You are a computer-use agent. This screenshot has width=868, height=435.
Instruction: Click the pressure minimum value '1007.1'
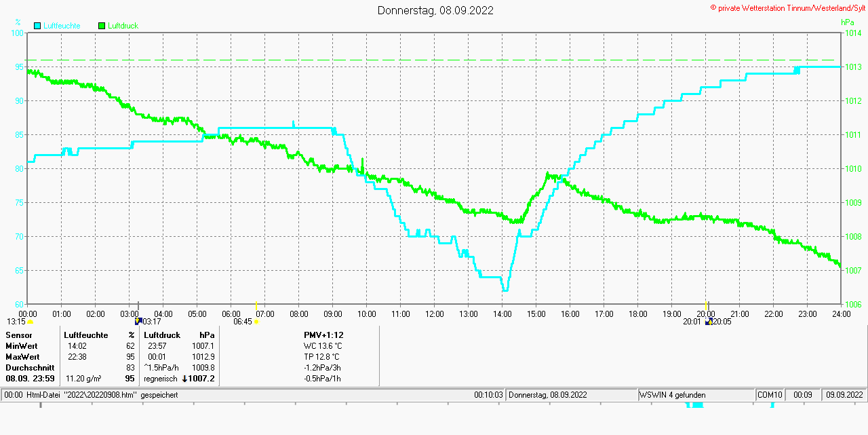(x=203, y=346)
